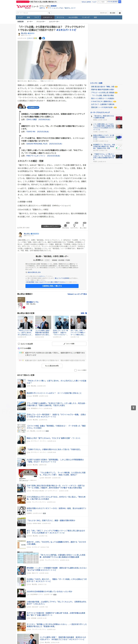Click the マイページ link
The height and width of the screenshot is (644, 138).
(x=103, y=13)
